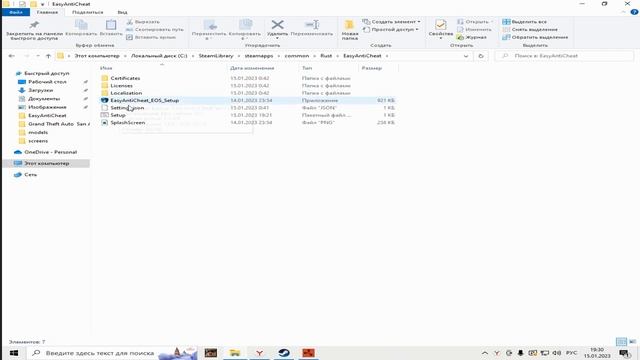Clear selection via ribbon
Viewport: 640px width, 360px height.
(x=530, y=29)
